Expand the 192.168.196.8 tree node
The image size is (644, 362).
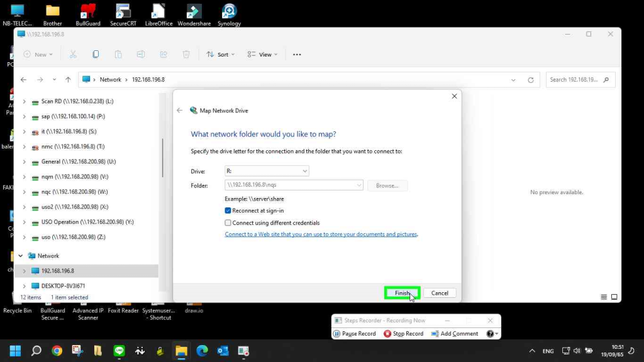(25, 271)
